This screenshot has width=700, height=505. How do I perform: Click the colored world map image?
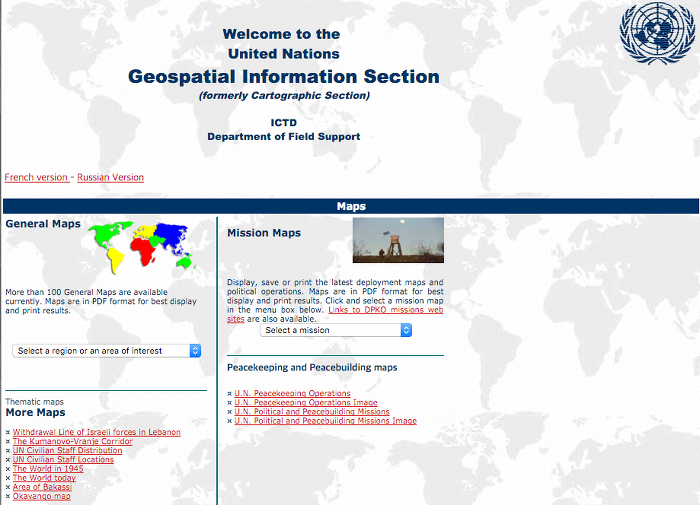142,247
